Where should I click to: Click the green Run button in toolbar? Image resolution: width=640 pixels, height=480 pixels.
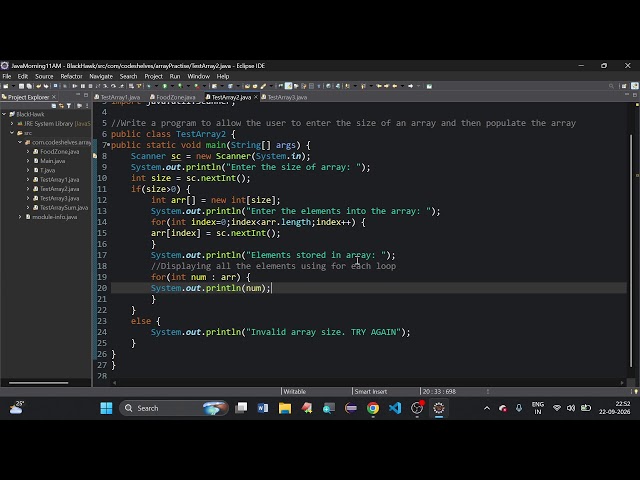click(164, 86)
